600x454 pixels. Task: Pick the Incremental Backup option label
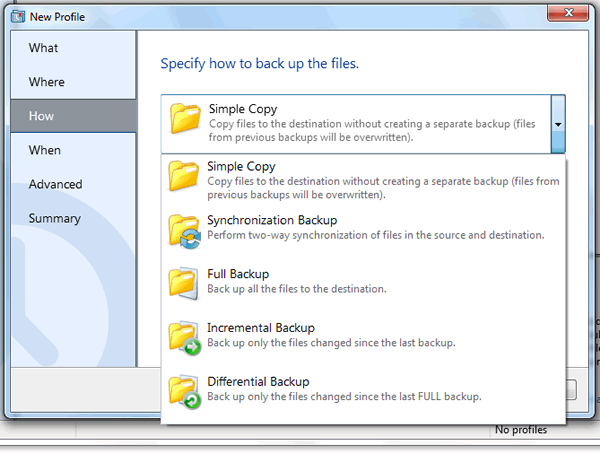(261, 328)
